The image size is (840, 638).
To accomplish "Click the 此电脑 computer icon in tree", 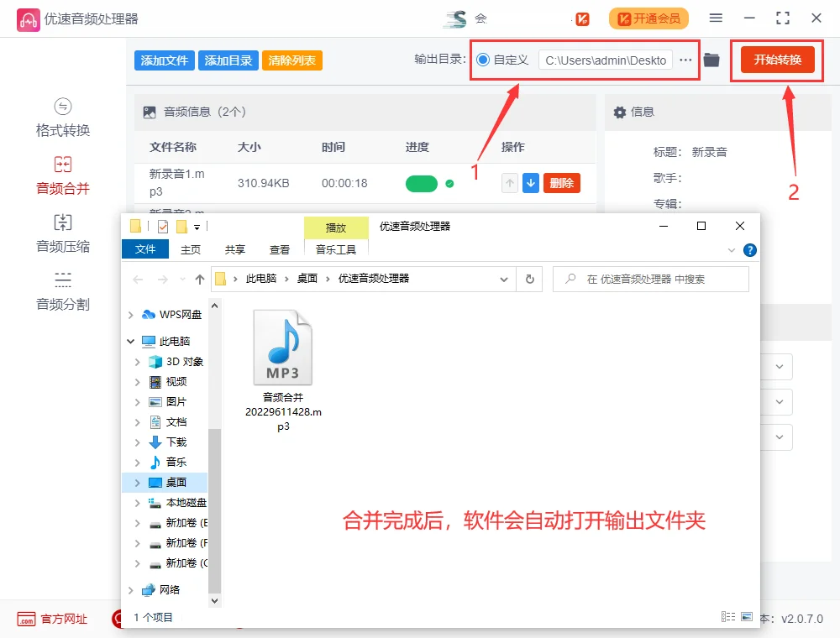I will point(149,341).
